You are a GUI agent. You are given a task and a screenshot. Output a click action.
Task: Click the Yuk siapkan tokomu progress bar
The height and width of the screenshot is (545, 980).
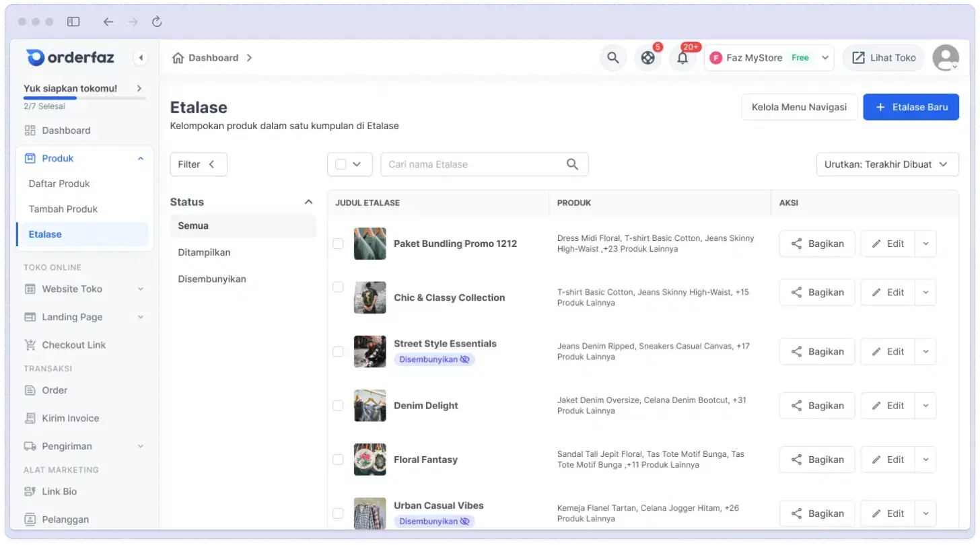84,98
